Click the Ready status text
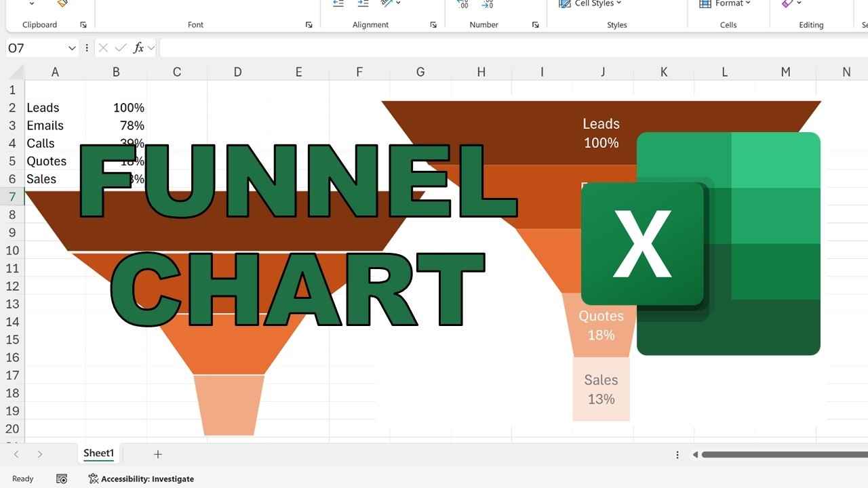 22,479
